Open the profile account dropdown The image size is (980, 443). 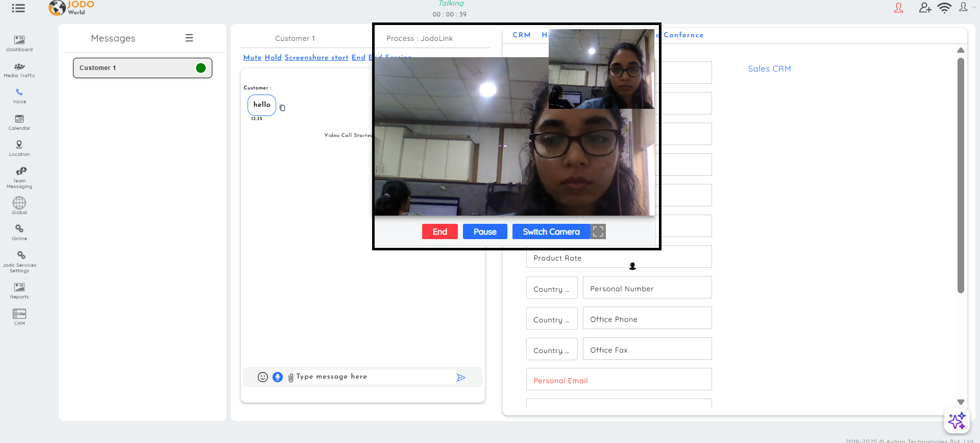click(x=967, y=7)
